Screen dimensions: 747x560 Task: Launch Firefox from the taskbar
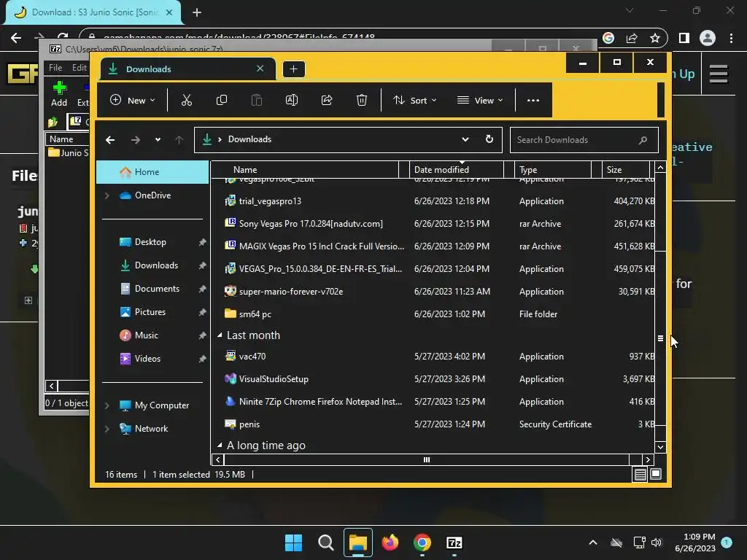click(390, 542)
